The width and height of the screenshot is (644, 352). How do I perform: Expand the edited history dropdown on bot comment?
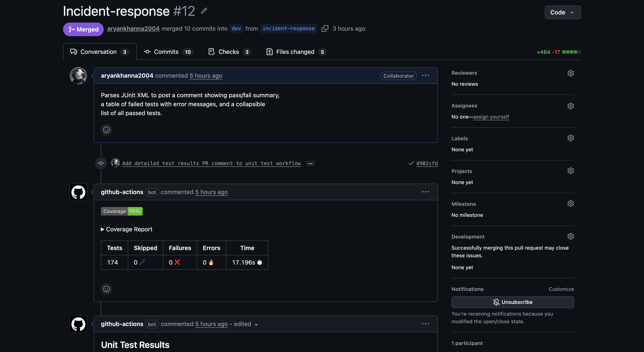pyautogui.click(x=256, y=325)
